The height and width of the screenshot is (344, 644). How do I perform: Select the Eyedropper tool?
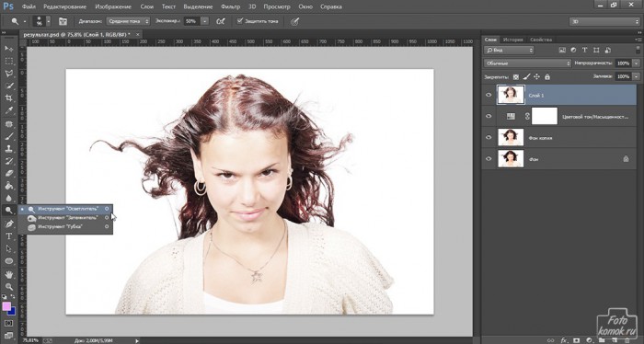pos(8,110)
